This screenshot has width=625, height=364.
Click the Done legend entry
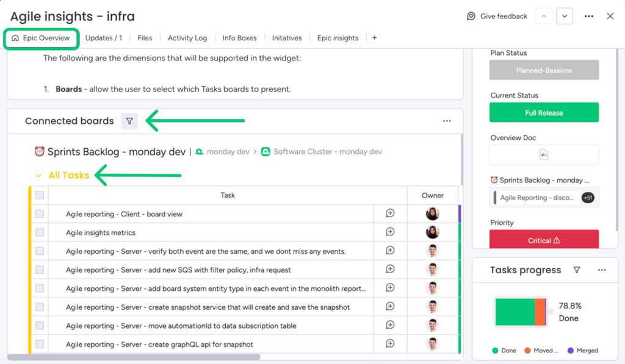(x=504, y=351)
